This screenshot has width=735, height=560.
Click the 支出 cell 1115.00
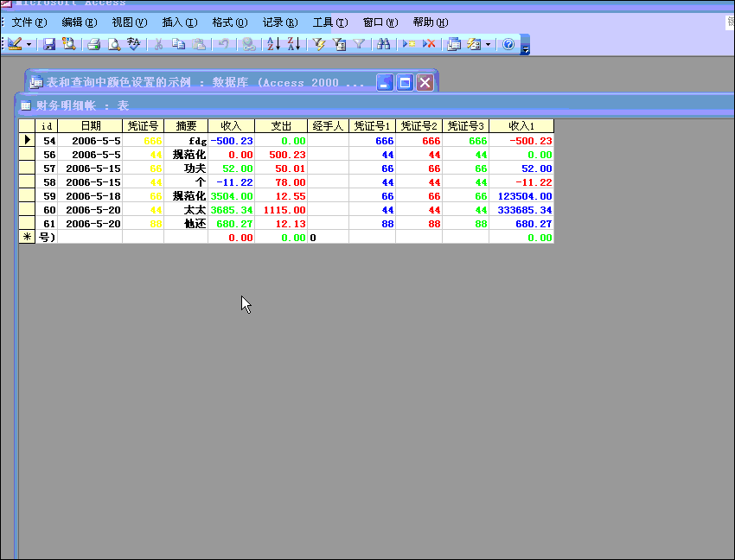click(x=281, y=210)
